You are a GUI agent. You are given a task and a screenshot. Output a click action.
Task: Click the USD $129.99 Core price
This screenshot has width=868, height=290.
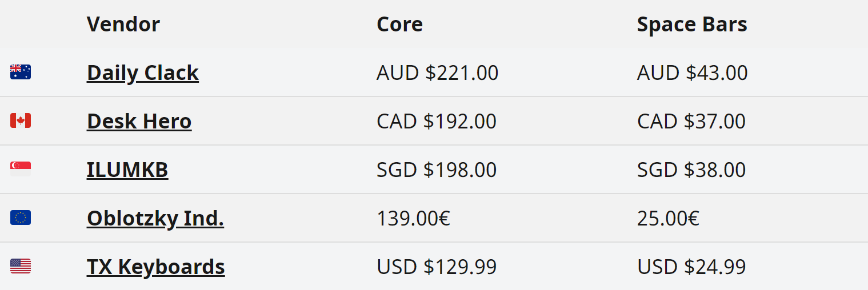[436, 267]
